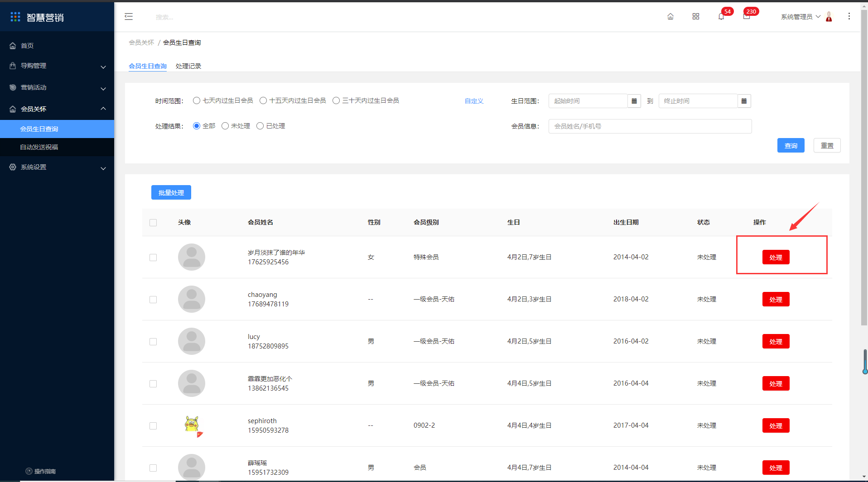Image resolution: width=868 pixels, height=482 pixels.
Task: Select 七天内过生日会员 radio option
Action: click(x=197, y=100)
